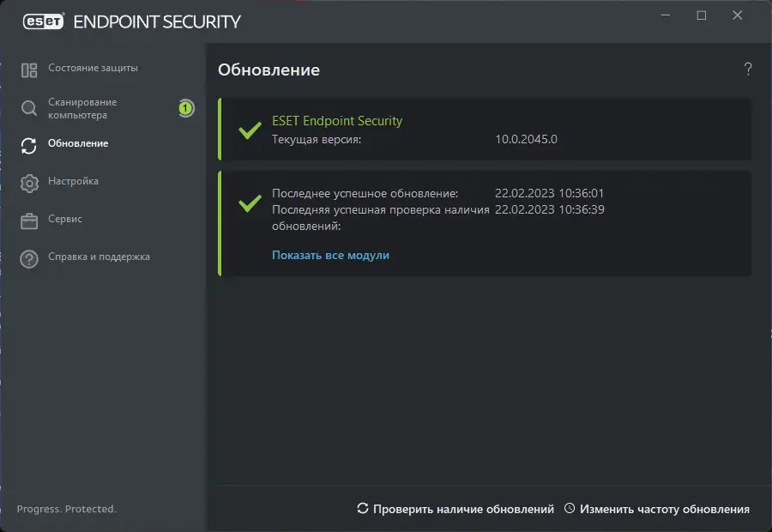Click the clock icon for update frequency
772x532 pixels.
pos(570,509)
